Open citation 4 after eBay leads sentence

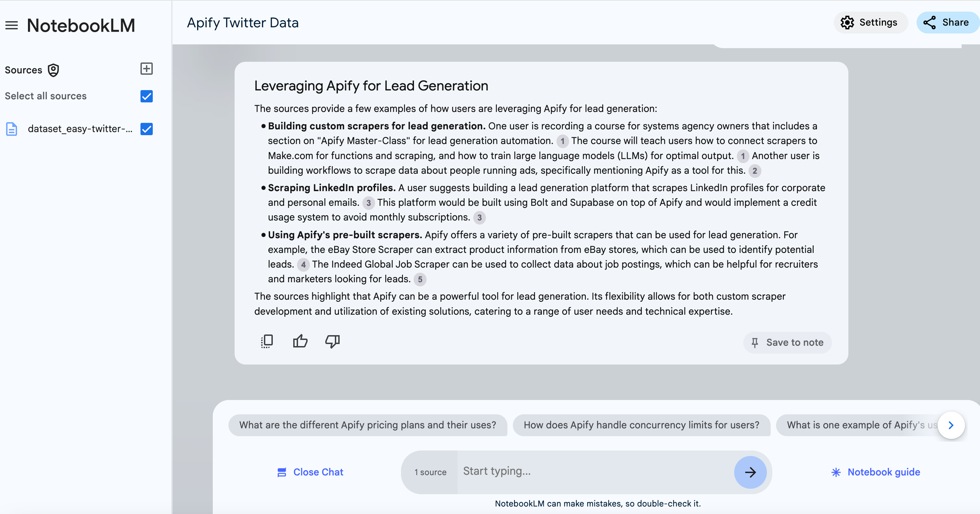[x=303, y=265]
